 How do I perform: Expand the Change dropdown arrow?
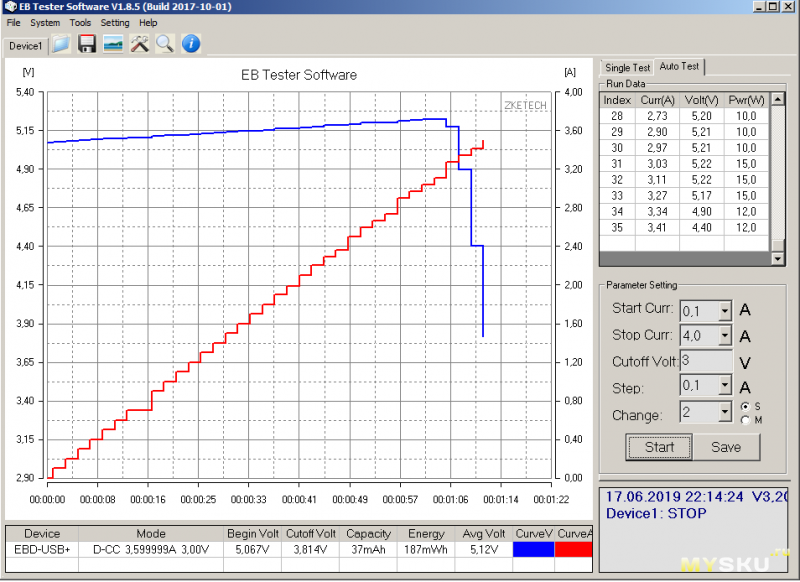pyautogui.click(x=724, y=412)
